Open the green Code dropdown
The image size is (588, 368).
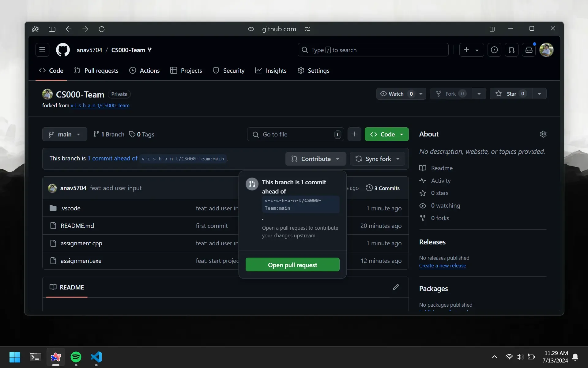(386, 134)
